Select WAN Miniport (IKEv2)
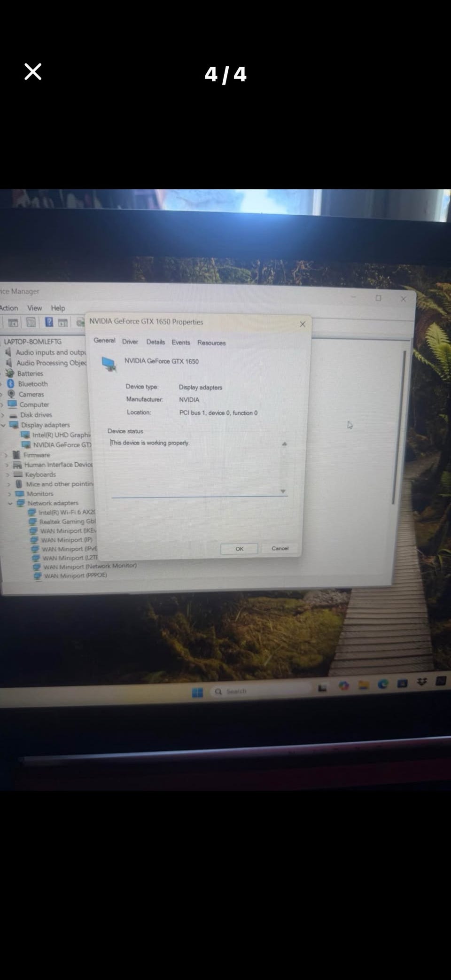 (x=69, y=531)
